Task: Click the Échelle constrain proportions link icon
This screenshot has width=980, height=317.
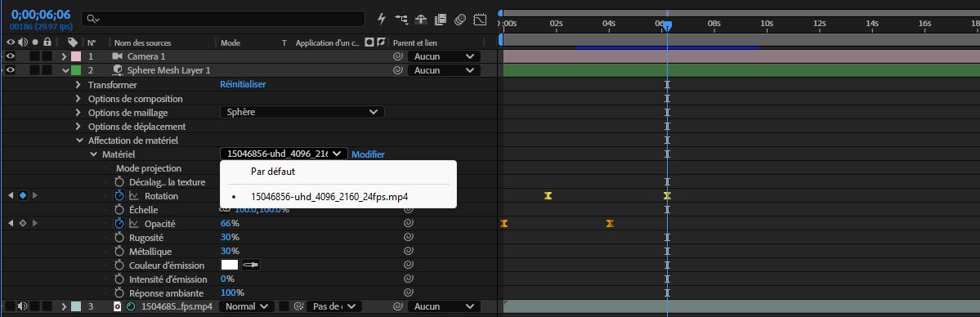Action: pyautogui.click(x=226, y=209)
